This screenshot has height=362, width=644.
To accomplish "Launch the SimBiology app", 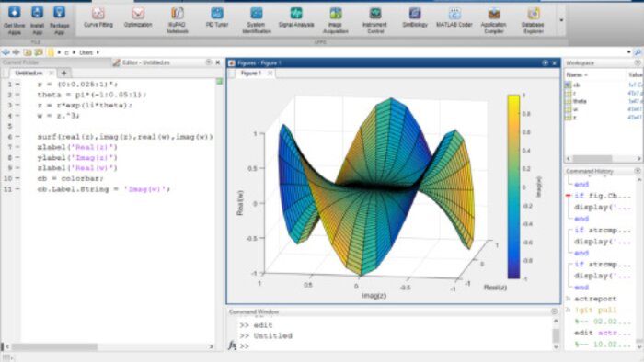I will pos(415,17).
